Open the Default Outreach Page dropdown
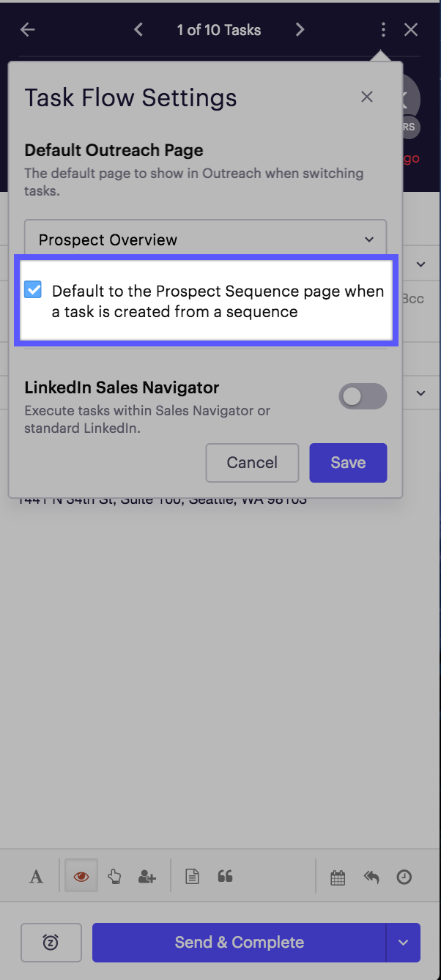Image resolution: width=441 pixels, height=980 pixels. pyautogui.click(x=205, y=239)
